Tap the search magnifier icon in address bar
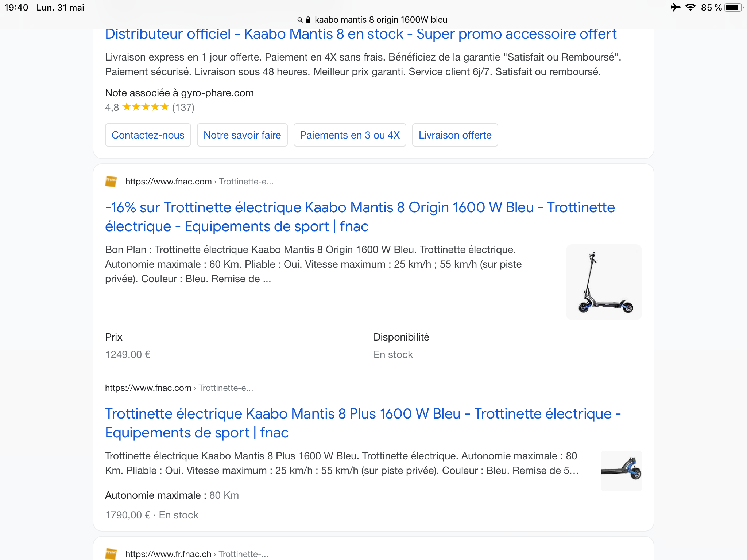The height and width of the screenshot is (560, 747). 300,20
